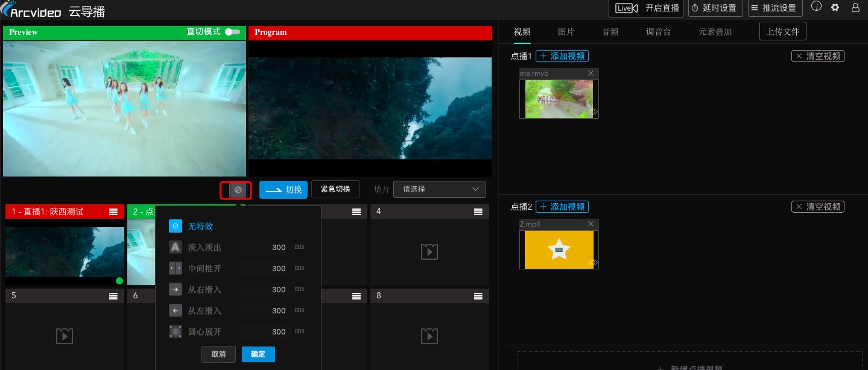Confirm the effect with 确定 button
This screenshot has height=370, width=868.
[x=258, y=354]
